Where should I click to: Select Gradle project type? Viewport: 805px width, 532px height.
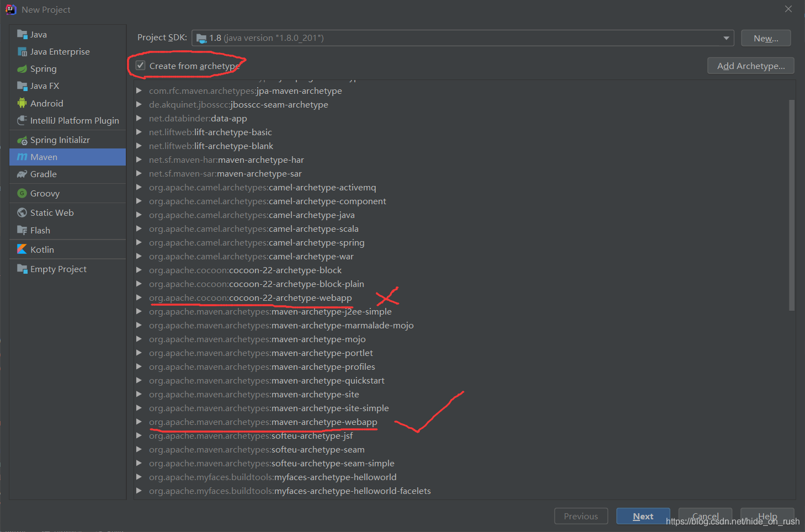pyautogui.click(x=67, y=174)
